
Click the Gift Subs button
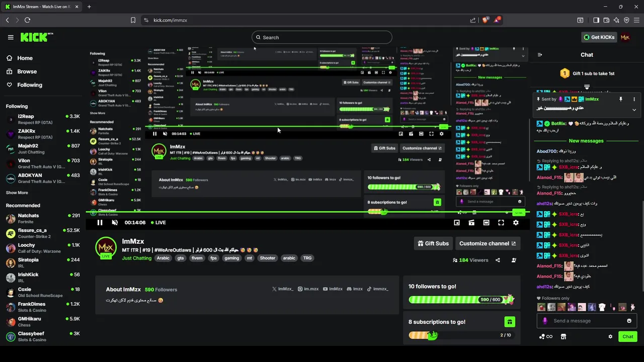[x=433, y=243]
